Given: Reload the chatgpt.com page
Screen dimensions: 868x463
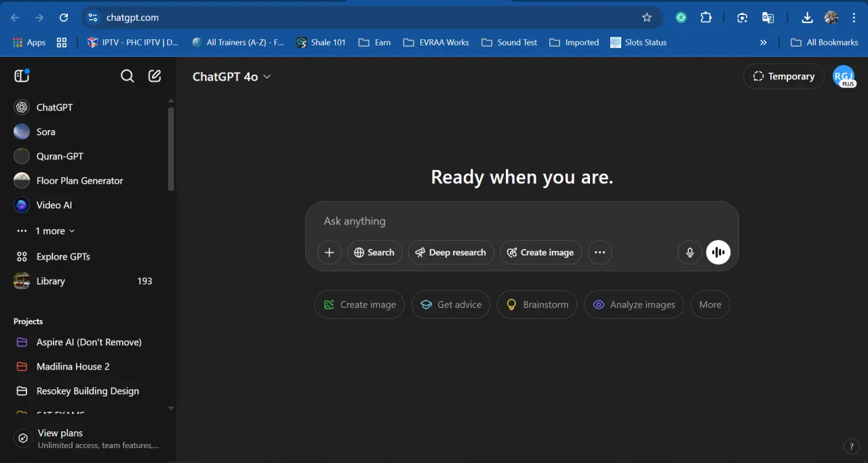Looking at the screenshot, I should [x=64, y=18].
